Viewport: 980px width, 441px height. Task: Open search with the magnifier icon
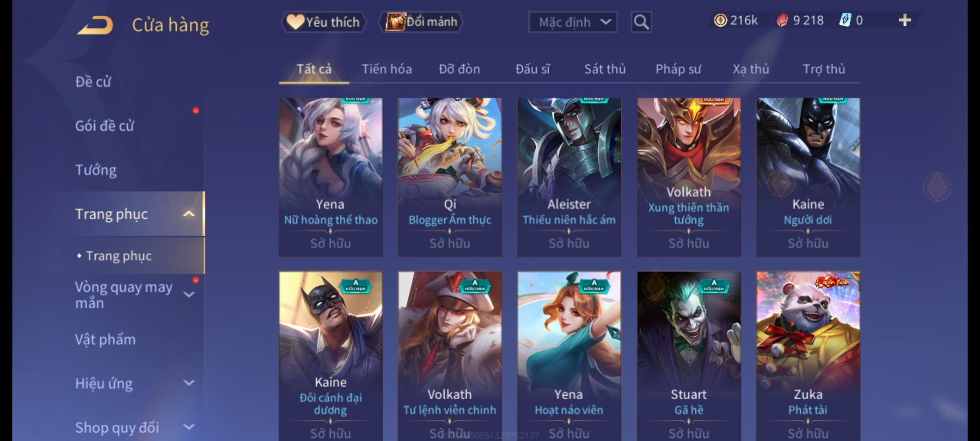(x=641, y=22)
